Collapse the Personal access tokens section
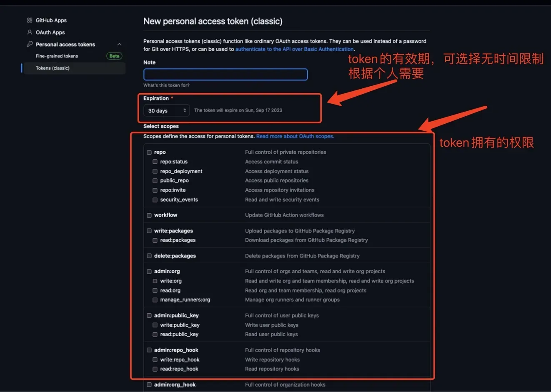The image size is (551, 392). coord(119,44)
